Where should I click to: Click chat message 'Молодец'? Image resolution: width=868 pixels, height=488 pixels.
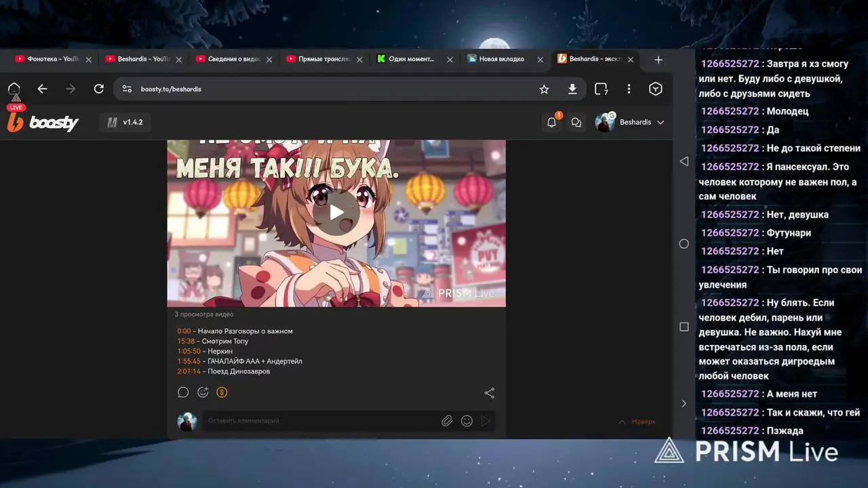click(787, 111)
